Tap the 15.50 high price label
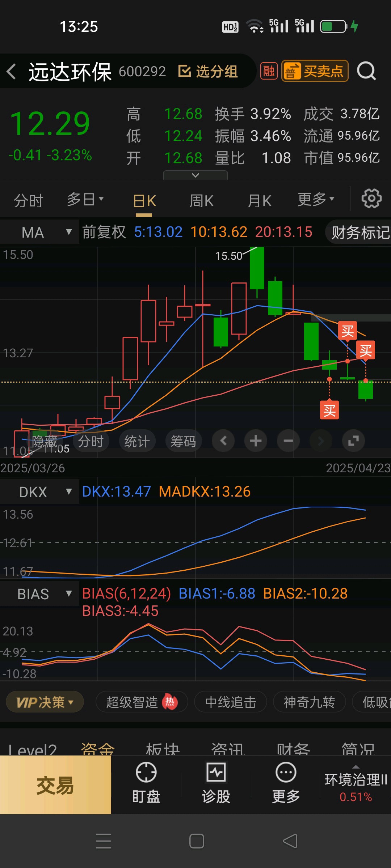Screen dimensions: 391x868 (x=228, y=256)
